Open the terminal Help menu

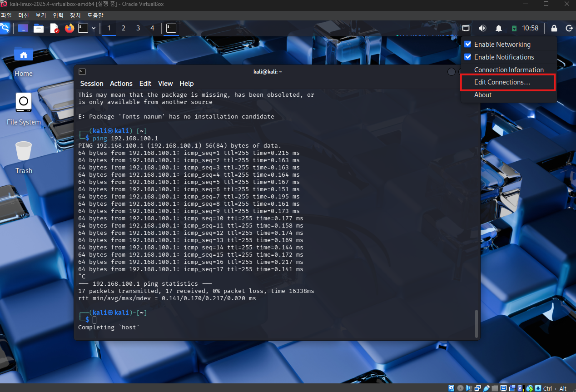click(187, 84)
